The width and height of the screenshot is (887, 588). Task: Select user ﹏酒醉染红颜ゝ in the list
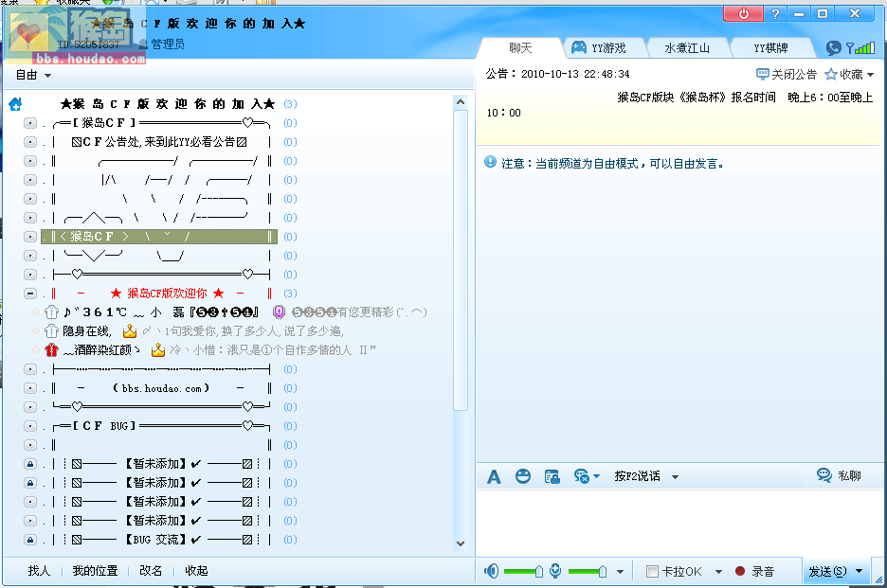point(101,350)
